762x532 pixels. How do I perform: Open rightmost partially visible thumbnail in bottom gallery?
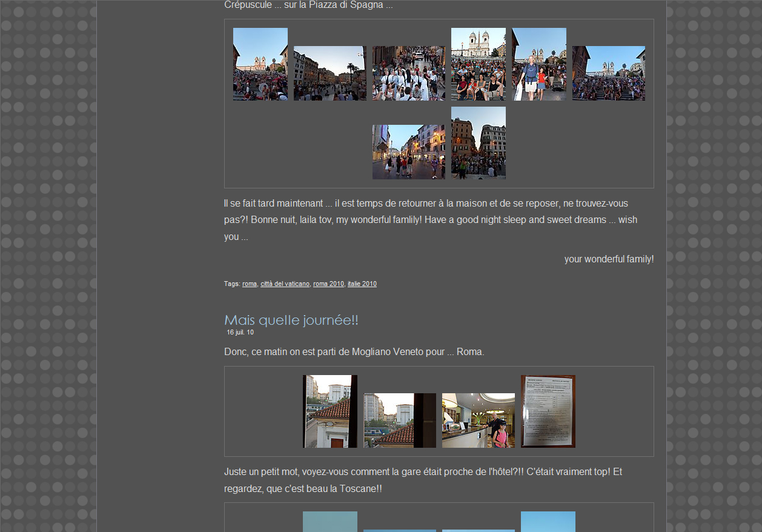(x=548, y=522)
